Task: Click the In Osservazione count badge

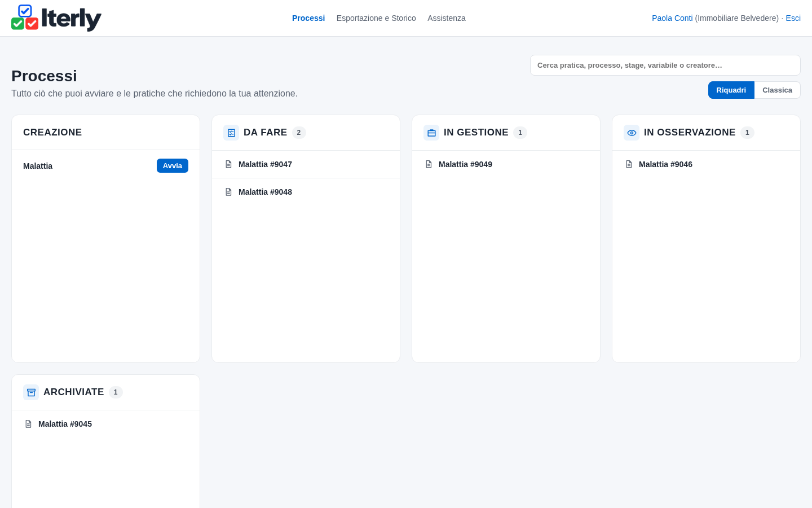Action: point(747,133)
